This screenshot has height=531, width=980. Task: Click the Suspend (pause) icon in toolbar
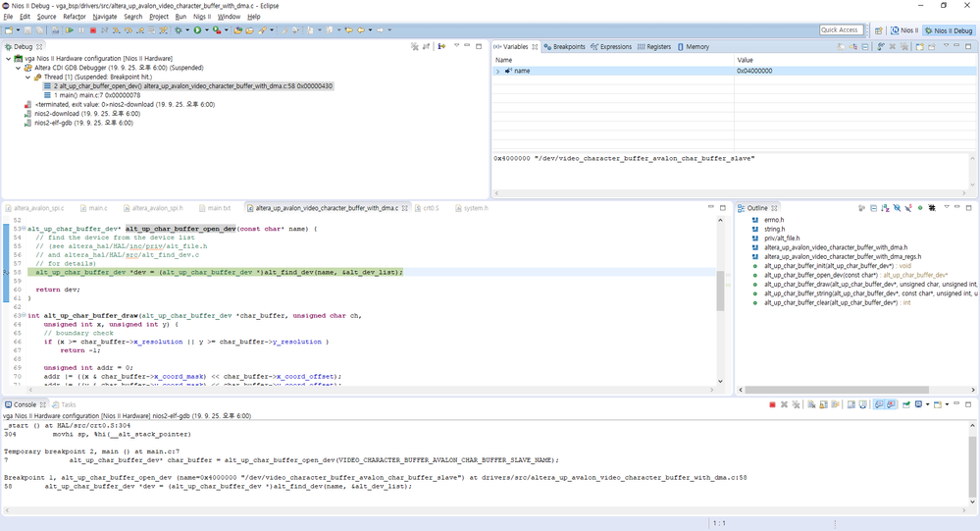click(81, 30)
